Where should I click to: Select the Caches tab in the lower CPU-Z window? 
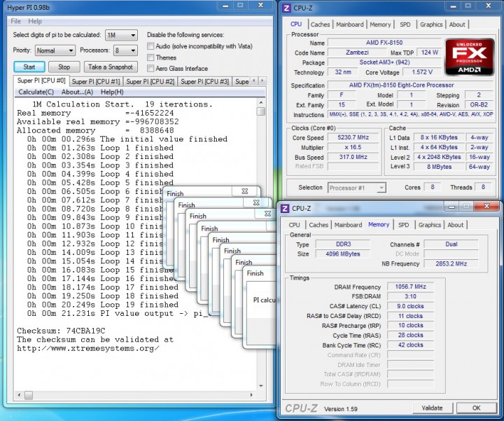[318, 225]
